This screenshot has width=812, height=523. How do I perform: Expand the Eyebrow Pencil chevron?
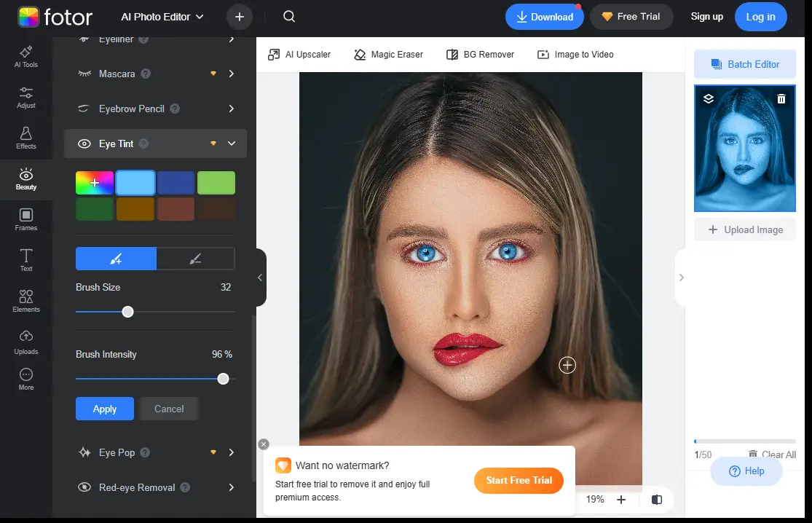tap(231, 109)
